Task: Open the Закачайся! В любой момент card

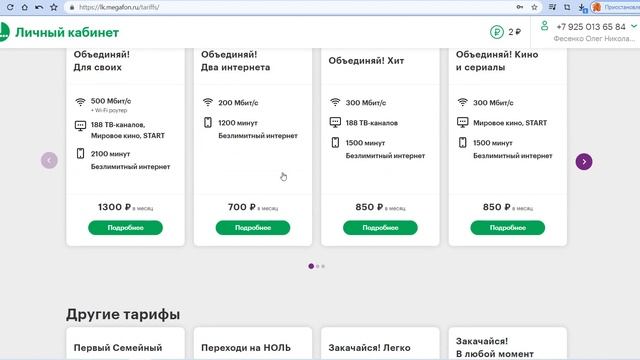Action: tap(507, 344)
